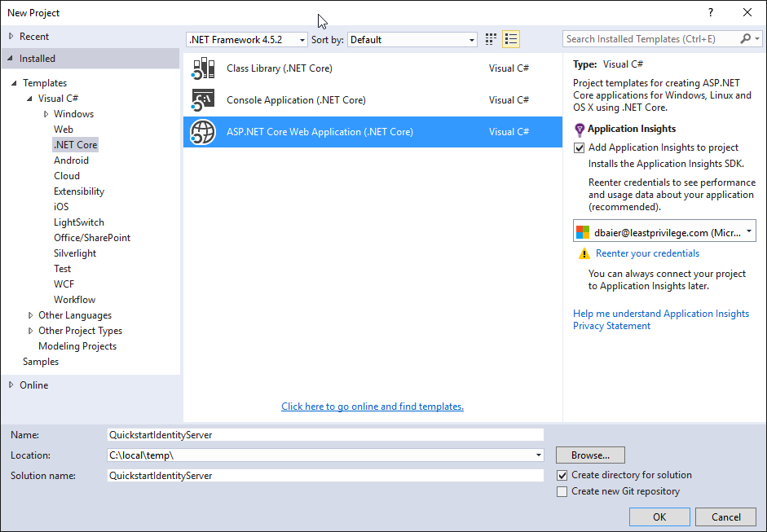
Task: Select the Workflow category
Action: (x=74, y=300)
